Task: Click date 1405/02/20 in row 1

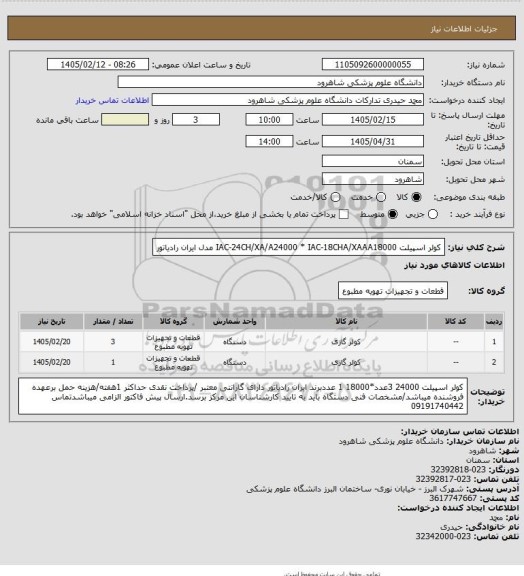Action: click(x=51, y=342)
